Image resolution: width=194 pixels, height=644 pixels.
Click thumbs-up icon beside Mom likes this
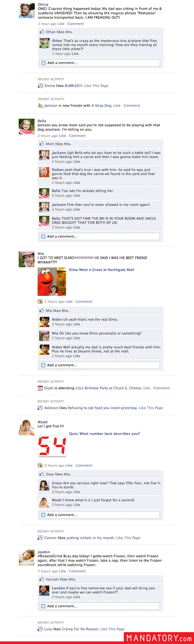[x=42, y=144]
